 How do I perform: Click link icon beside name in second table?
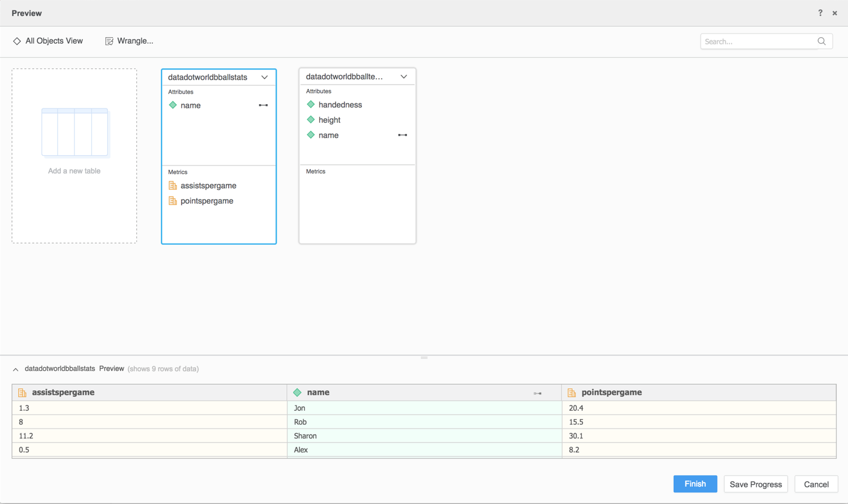point(402,135)
